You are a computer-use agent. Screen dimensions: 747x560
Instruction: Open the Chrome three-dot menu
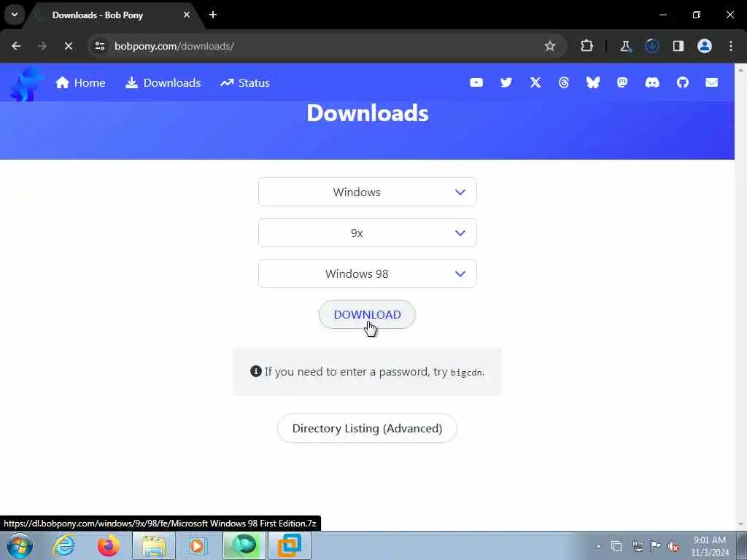[x=731, y=46]
